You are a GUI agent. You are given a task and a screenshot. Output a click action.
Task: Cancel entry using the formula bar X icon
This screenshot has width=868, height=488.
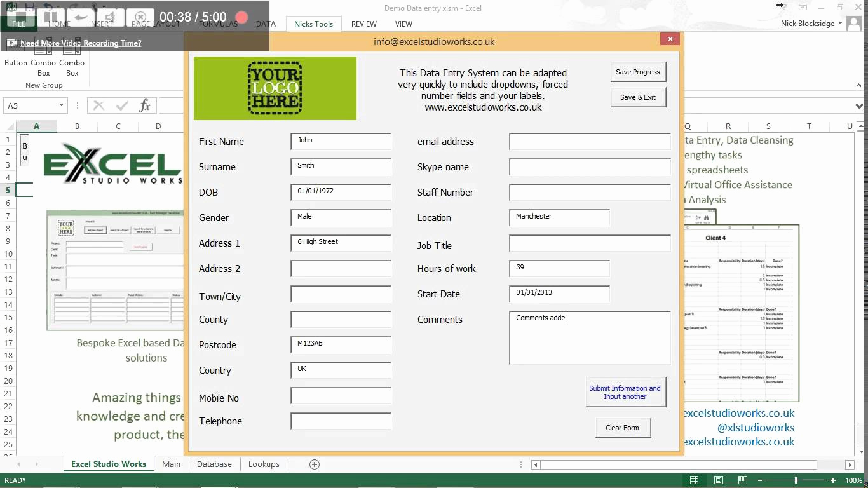click(98, 105)
